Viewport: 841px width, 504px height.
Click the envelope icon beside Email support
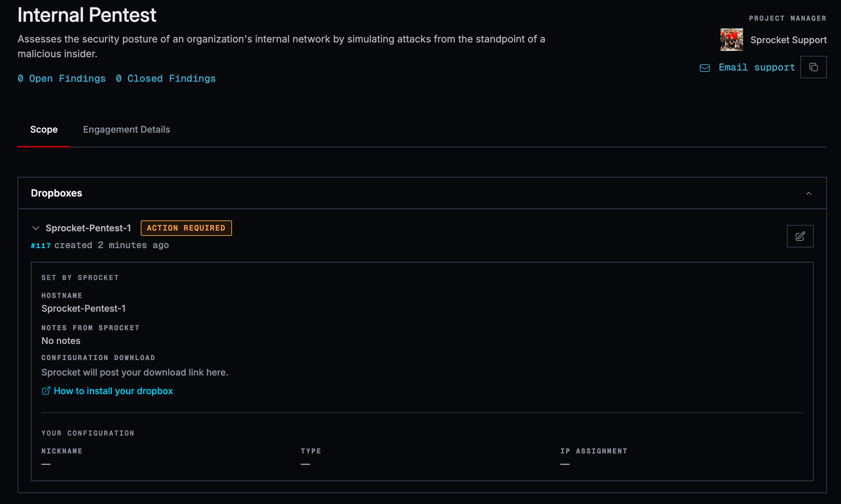coord(705,68)
